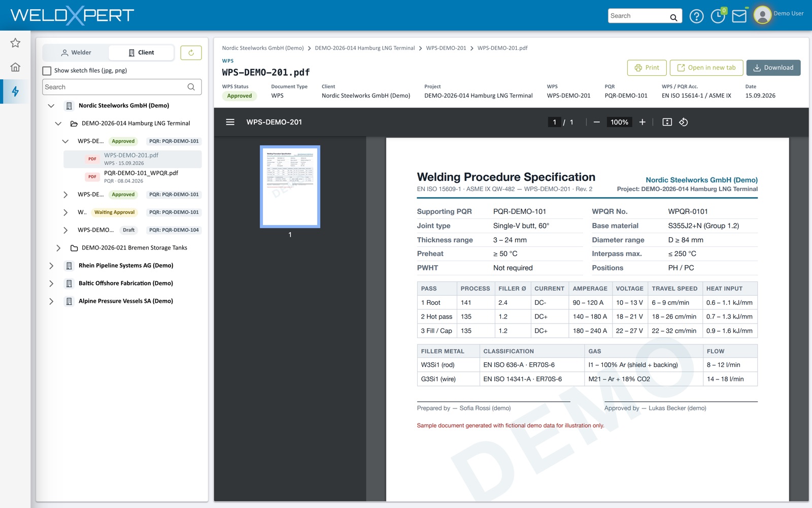This screenshot has width=812, height=508.
Task: Expand Baltic Offshore Fabrication (Demo)
Action: tap(51, 283)
